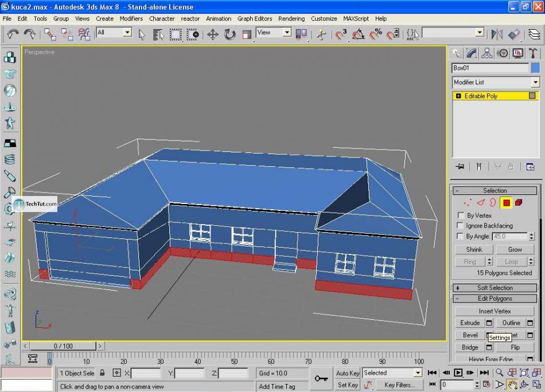Open the MAXScript menu
The image size is (545, 392).
[x=356, y=19]
